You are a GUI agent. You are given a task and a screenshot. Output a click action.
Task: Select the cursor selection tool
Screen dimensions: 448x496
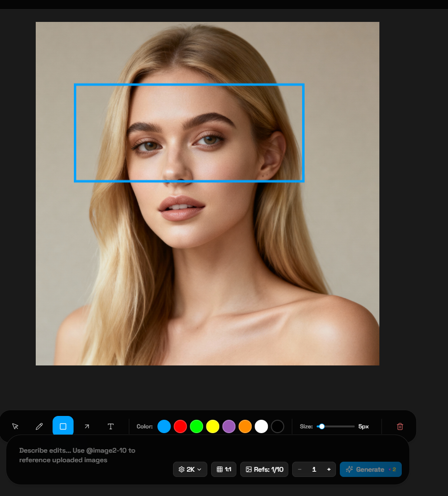coord(15,426)
